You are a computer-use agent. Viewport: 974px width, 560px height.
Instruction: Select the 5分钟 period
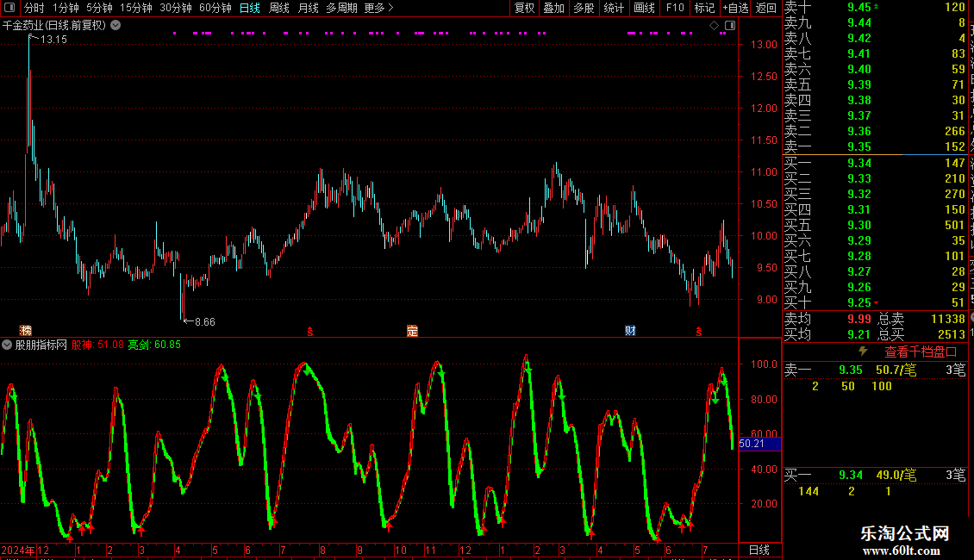tap(99, 8)
